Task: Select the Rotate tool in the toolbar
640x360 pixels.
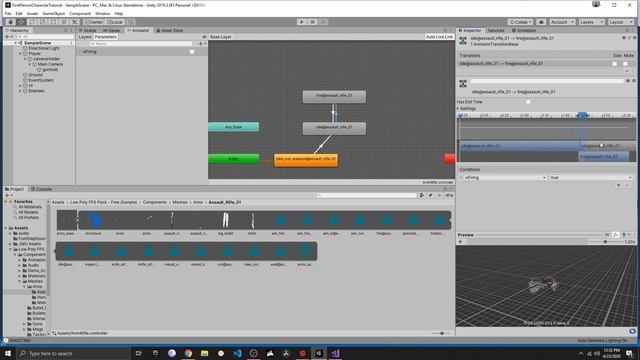Action: [32, 22]
